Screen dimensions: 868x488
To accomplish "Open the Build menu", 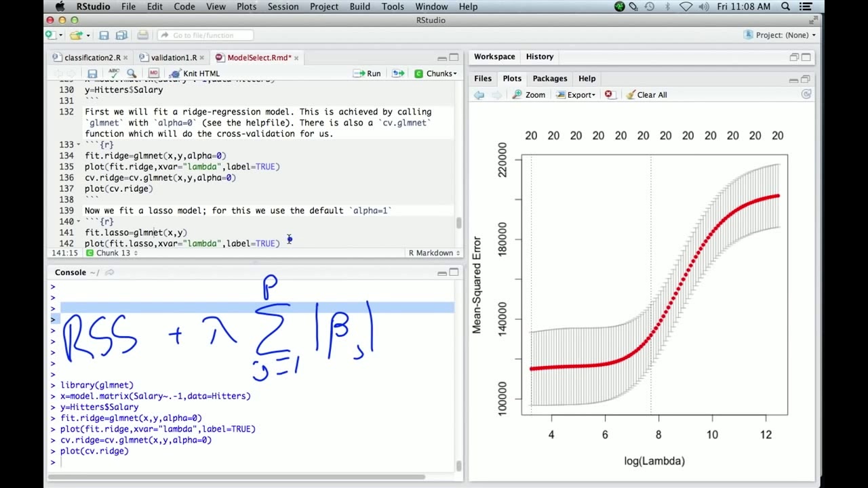I will tap(360, 7).
